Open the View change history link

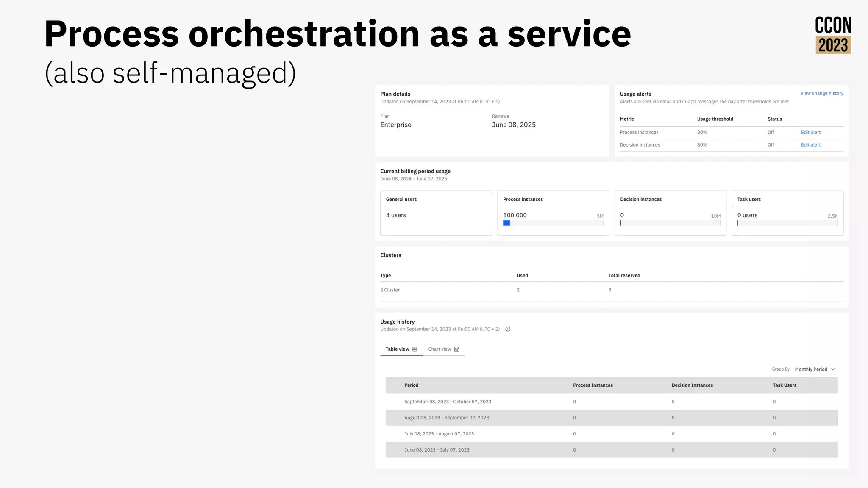click(822, 93)
